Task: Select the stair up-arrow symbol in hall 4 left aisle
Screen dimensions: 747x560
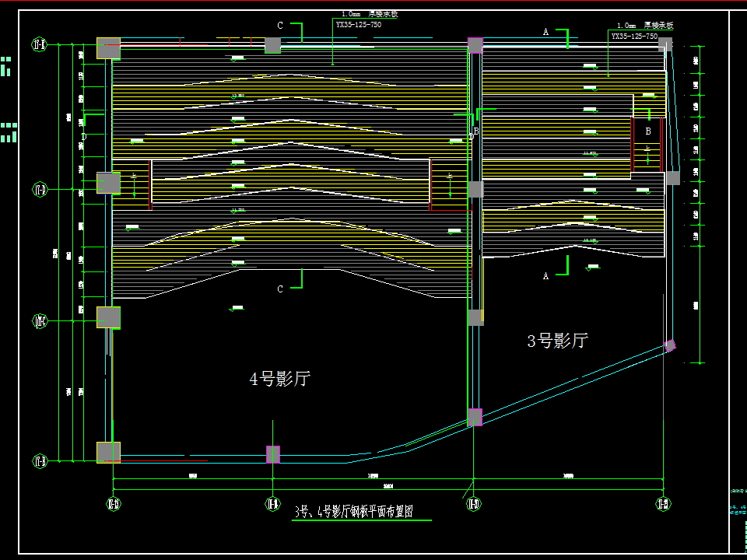Action: point(135,186)
